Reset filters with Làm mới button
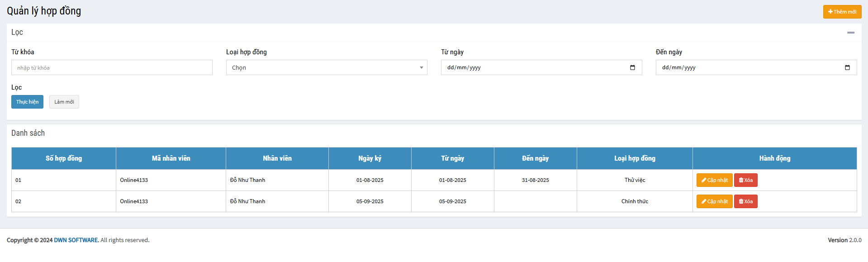This screenshot has width=868, height=262. pyautogui.click(x=64, y=102)
